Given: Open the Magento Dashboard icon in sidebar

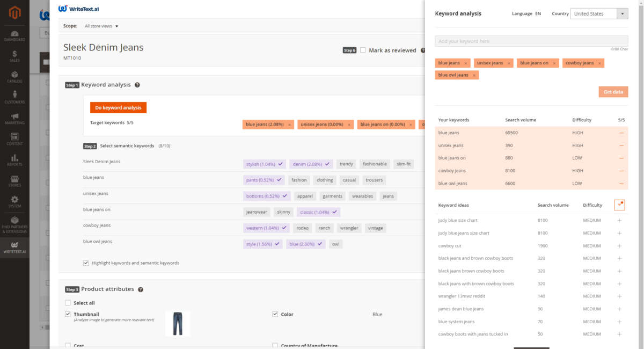Looking at the screenshot, I should (x=14, y=35).
